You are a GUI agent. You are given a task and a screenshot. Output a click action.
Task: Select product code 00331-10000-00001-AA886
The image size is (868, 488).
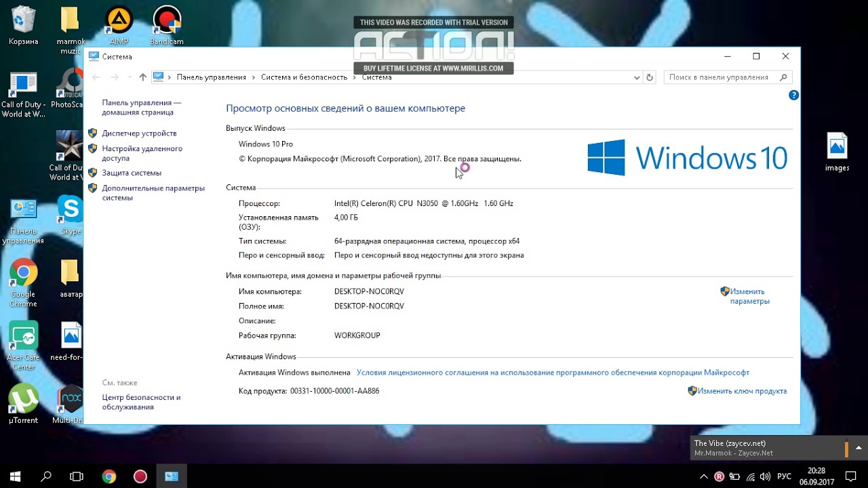tap(334, 391)
